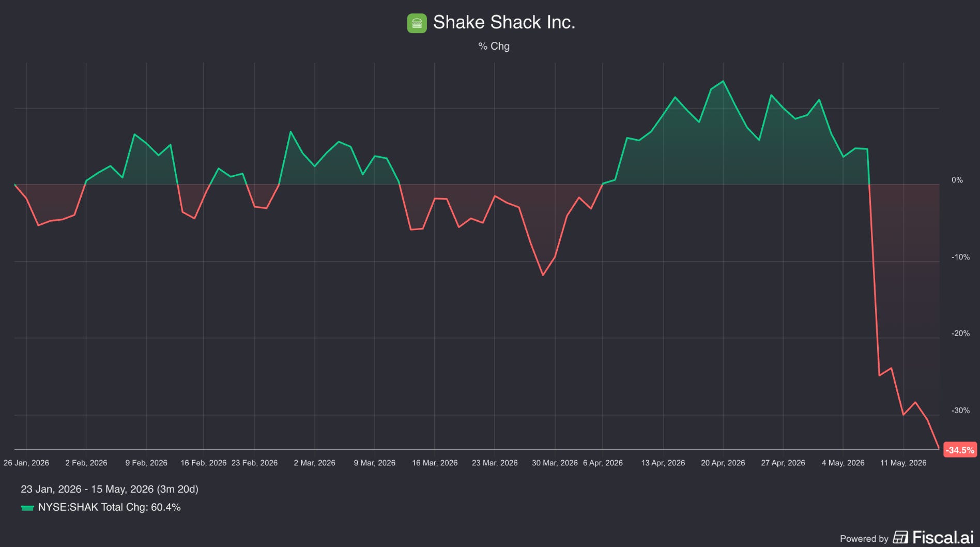Click the NYSE:SHAK Total Chg legend entry
Viewport: 980px width, 547px height.
point(101,507)
